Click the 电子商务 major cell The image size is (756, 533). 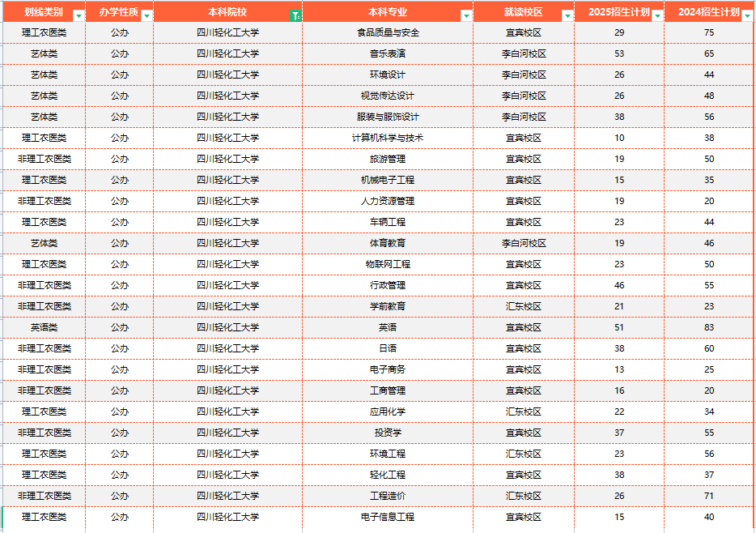click(388, 369)
